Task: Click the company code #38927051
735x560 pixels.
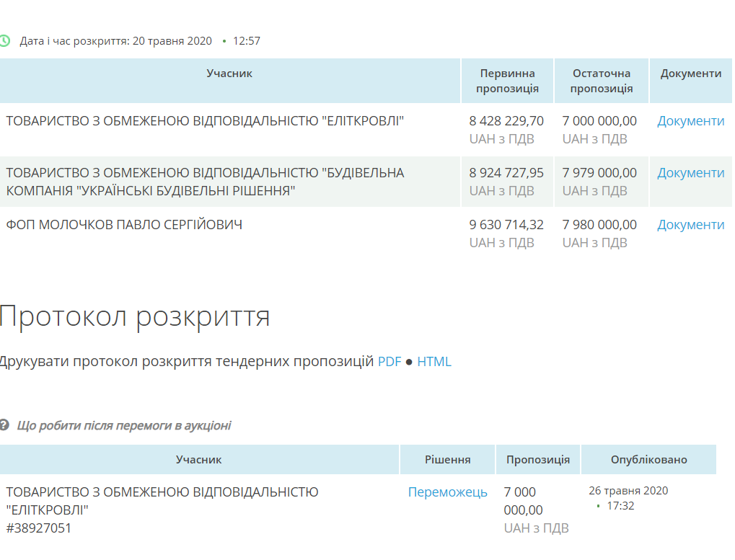Action: click(x=39, y=528)
